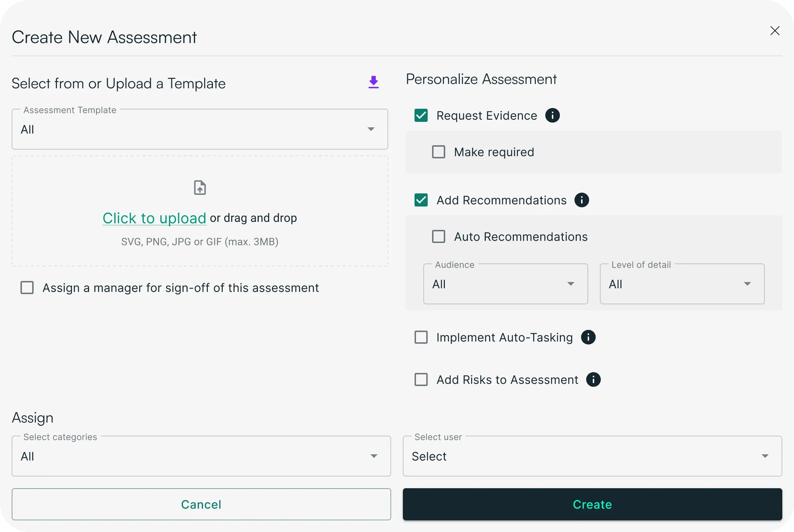
Task: Click info icon beside Add Recommendations
Action: pos(581,200)
